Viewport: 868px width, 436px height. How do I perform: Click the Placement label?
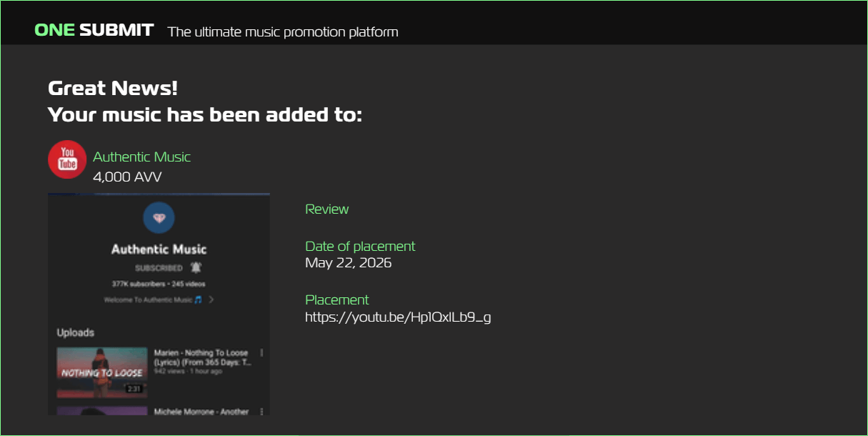point(337,299)
